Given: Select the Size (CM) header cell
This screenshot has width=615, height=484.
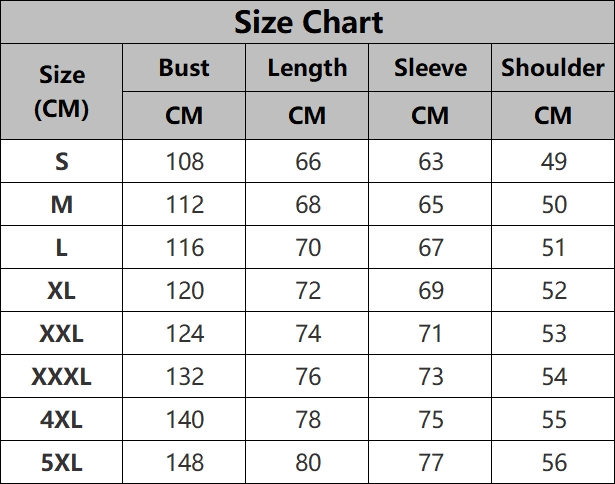Looking at the screenshot, I should click(x=62, y=92).
